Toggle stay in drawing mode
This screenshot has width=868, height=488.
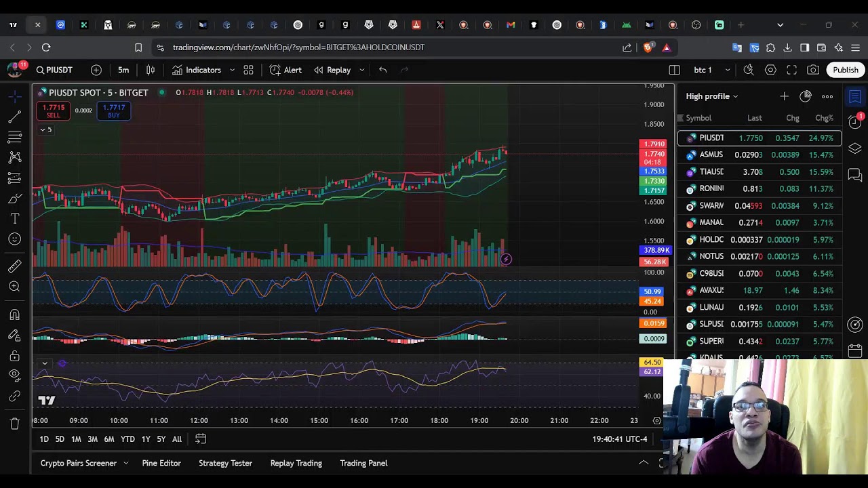click(15, 335)
